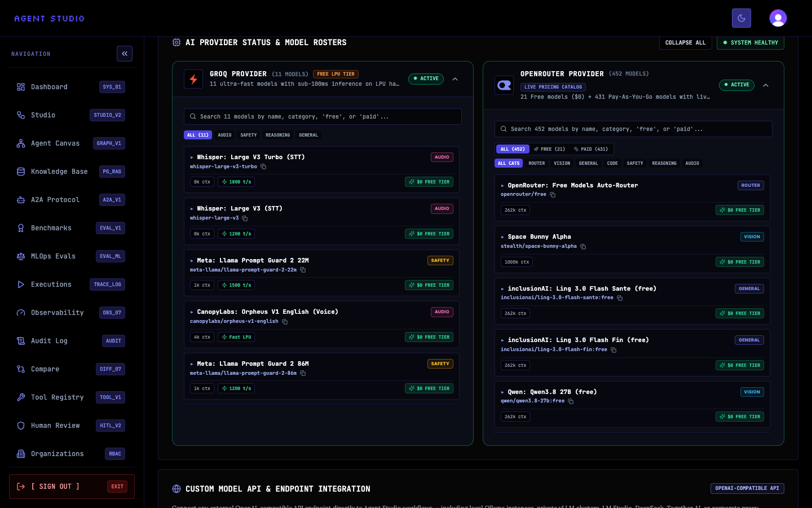Filter OpenRouter models by Code category

(x=612, y=163)
